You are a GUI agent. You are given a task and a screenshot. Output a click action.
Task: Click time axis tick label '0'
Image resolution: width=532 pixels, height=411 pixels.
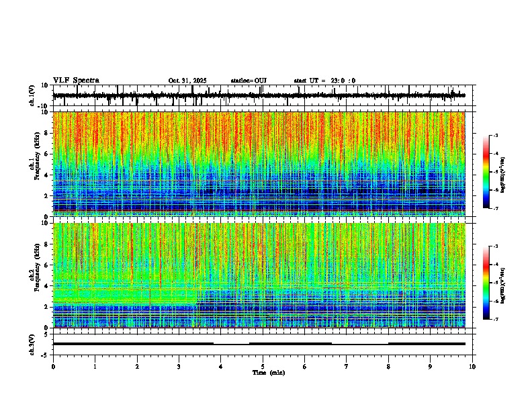(x=53, y=367)
